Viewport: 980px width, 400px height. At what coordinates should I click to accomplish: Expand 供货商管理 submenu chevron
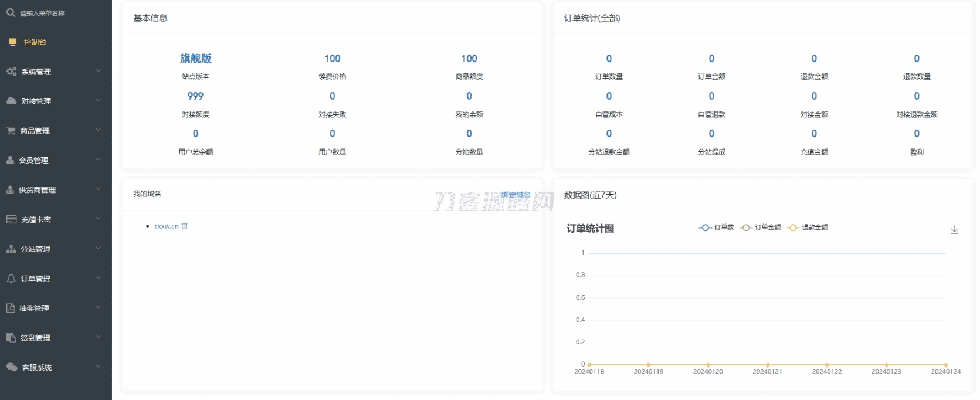pos(98,189)
